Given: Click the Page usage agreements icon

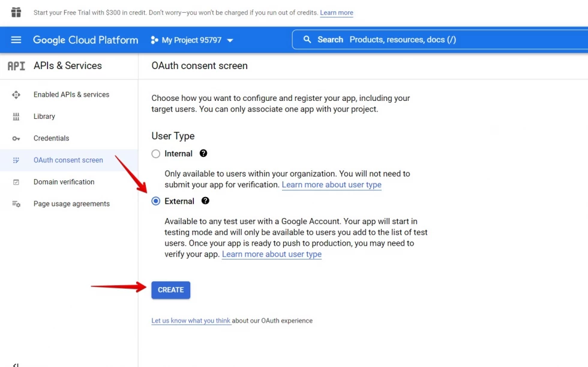Looking at the screenshot, I should tap(16, 204).
